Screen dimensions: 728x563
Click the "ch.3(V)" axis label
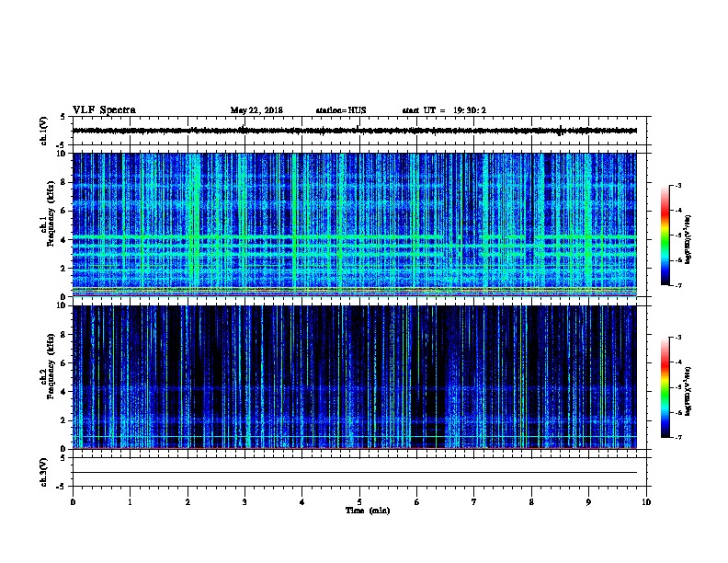click(44, 472)
